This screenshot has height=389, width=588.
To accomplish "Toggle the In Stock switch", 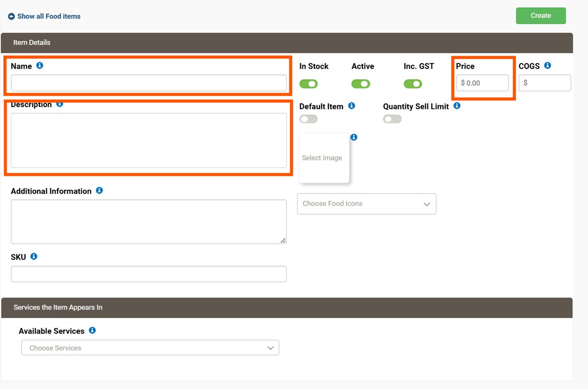I will pyautogui.click(x=309, y=84).
